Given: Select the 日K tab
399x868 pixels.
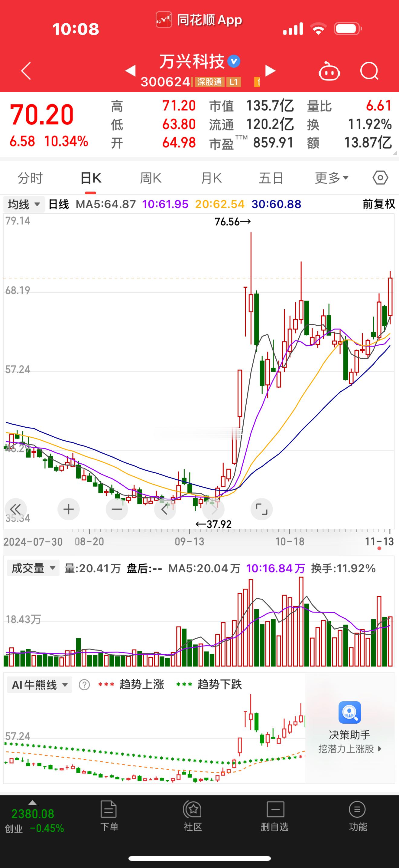Looking at the screenshot, I should [x=90, y=178].
